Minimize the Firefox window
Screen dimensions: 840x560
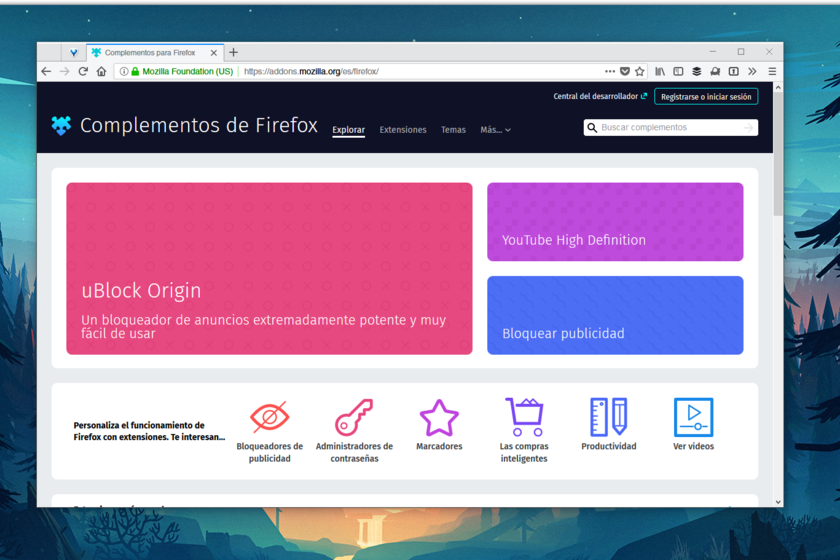(712, 52)
